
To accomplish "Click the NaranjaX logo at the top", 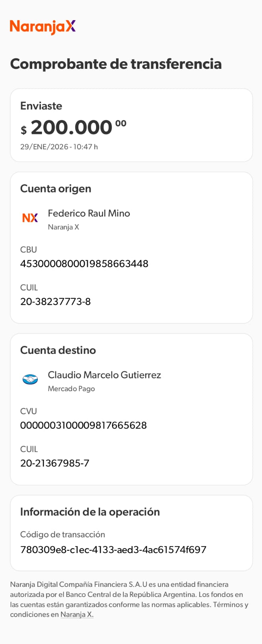I will point(43,27).
